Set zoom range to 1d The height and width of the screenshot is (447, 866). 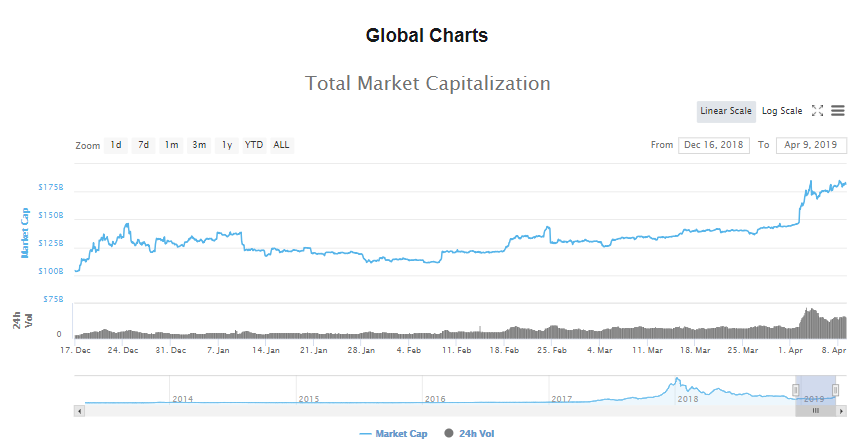pyautogui.click(x=116, y=145)
